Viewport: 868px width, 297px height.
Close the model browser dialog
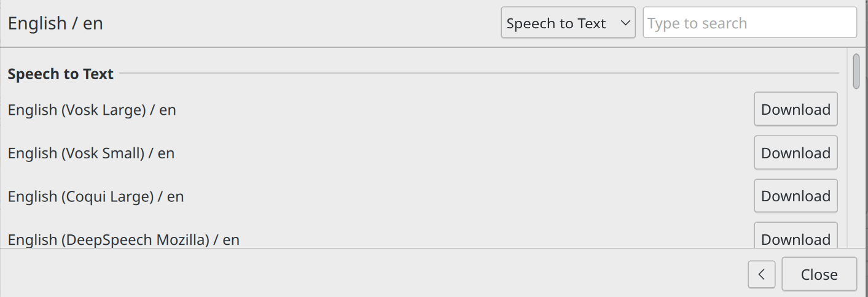coord(819,274)
